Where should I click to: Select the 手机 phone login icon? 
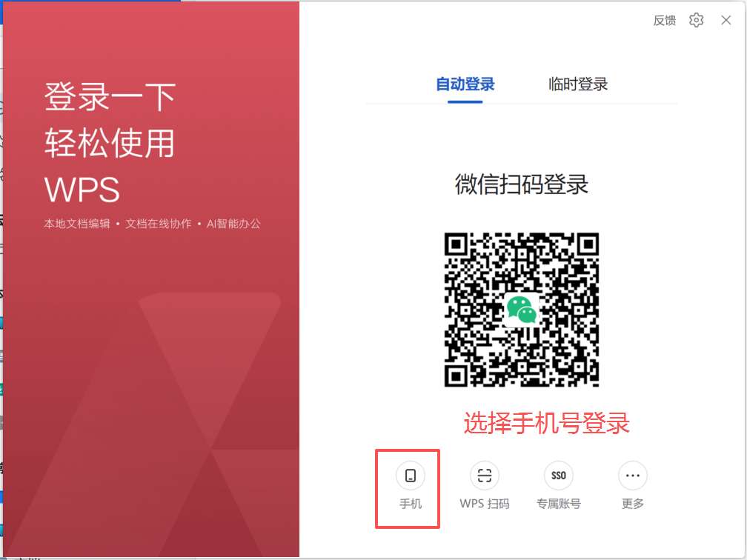point(411,476)
